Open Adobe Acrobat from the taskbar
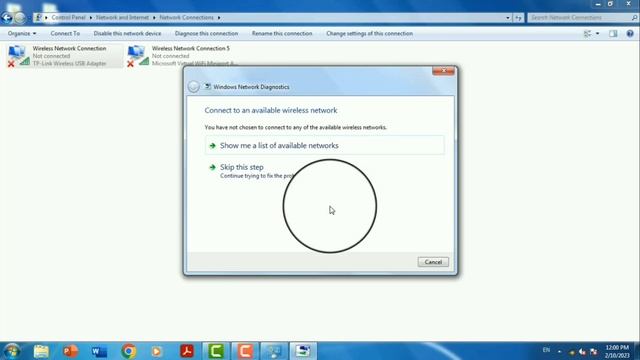The image size is (640, 360). coord(187,351)
